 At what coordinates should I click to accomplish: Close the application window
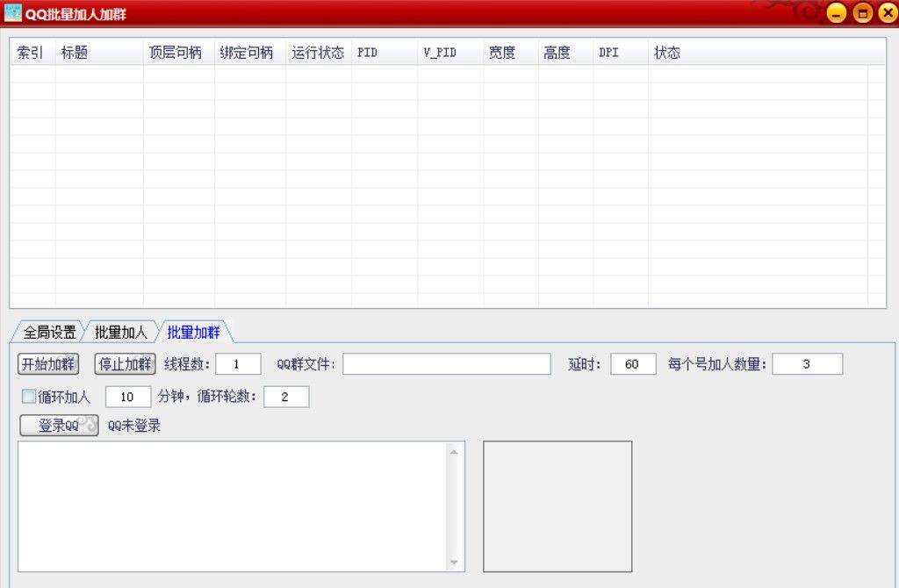pyautogui.click(x=888, y=13)
